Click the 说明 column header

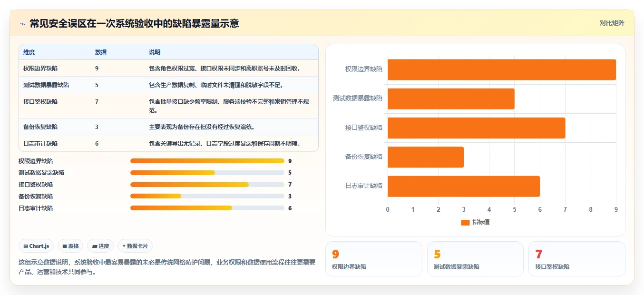click(155, 52)
